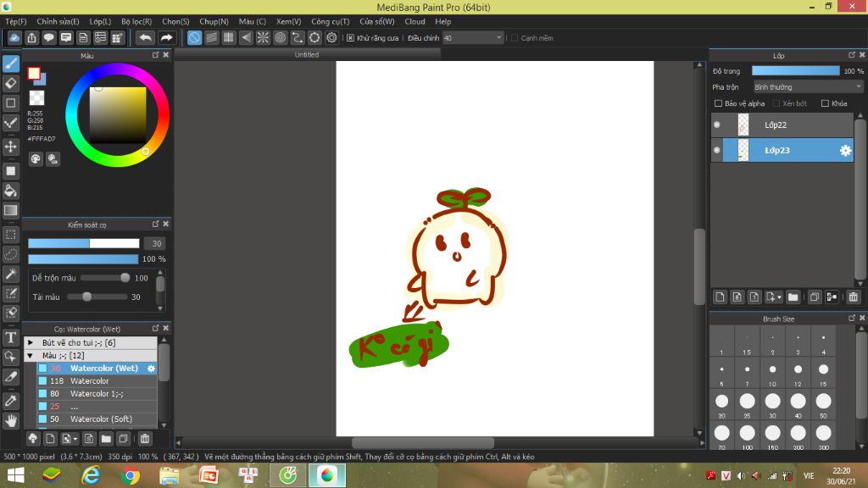Select layer Lớp22 in the layers list

click(782, 125)
